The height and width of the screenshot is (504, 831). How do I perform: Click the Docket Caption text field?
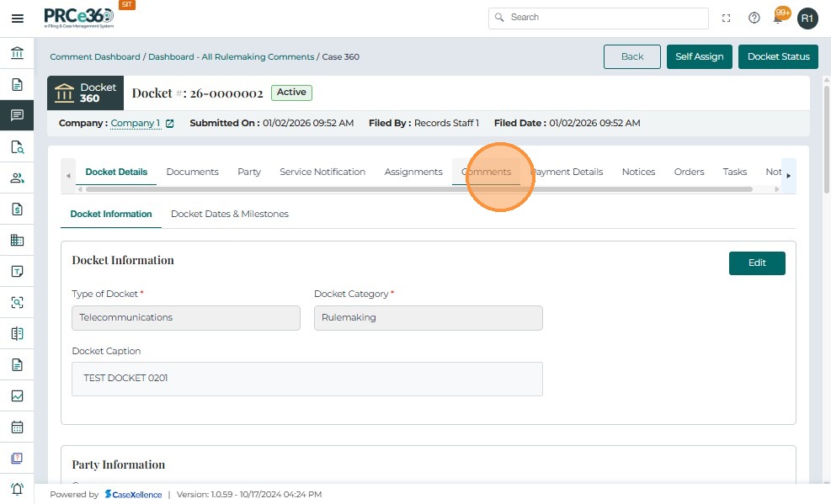(307, 379)
